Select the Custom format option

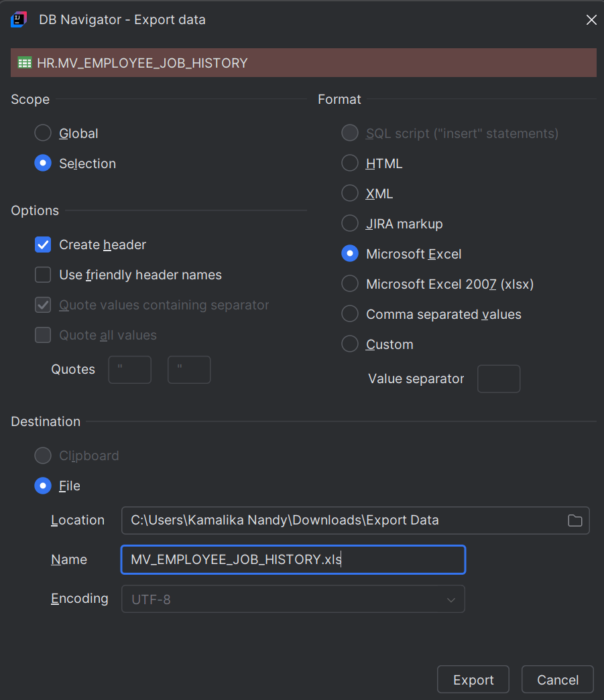tap(349, 344)
